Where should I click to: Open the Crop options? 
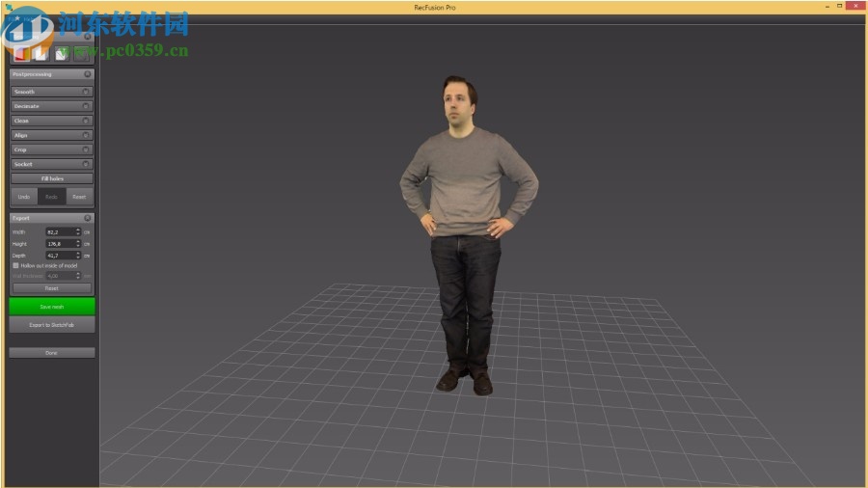52,149
